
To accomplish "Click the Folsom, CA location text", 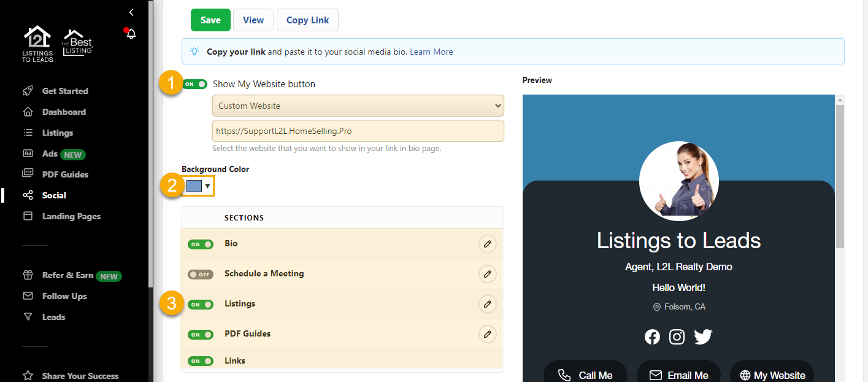I will [x=685, y=307].
